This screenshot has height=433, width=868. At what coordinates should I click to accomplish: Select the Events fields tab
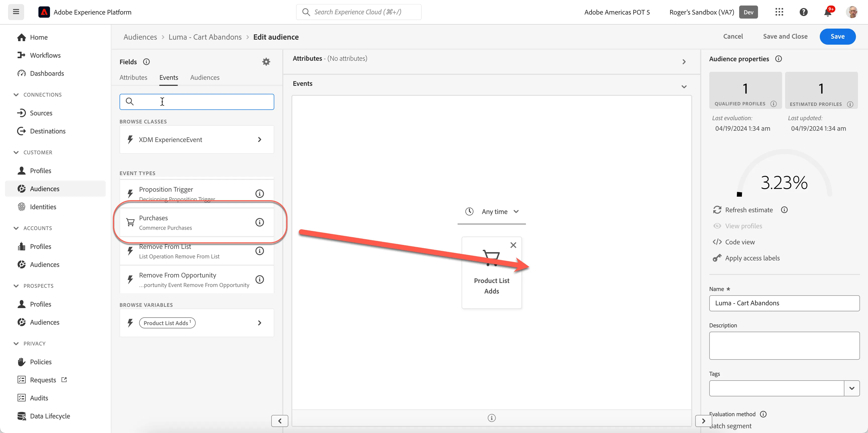coord(169,77)
